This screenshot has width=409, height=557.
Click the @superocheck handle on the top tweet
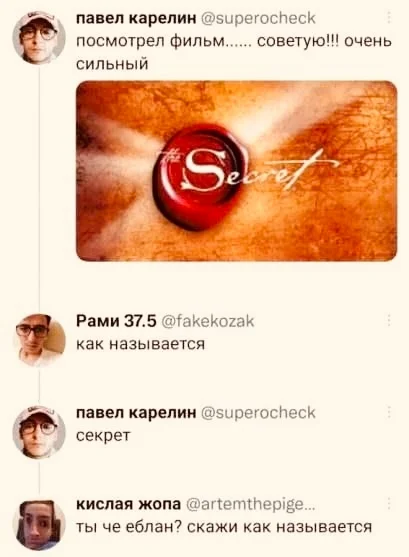click(258, 18)
